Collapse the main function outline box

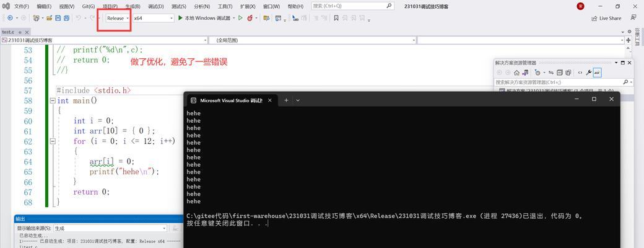click(52, 101)
